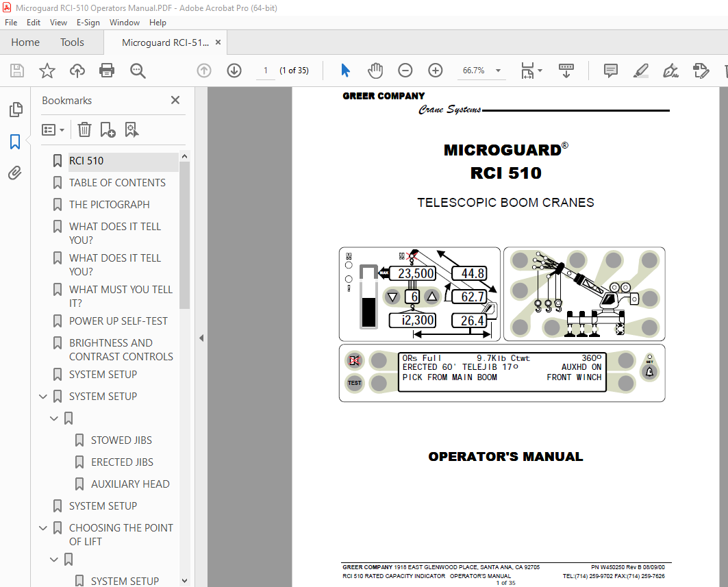Select STOWED JIBS bookmark
The image size is (728, 587).
pos(121,440)
